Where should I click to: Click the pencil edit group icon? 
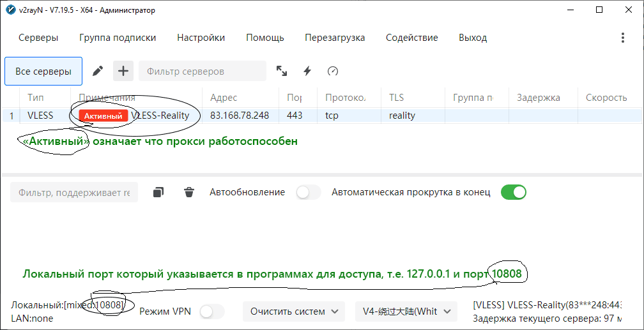pos(98,71)
